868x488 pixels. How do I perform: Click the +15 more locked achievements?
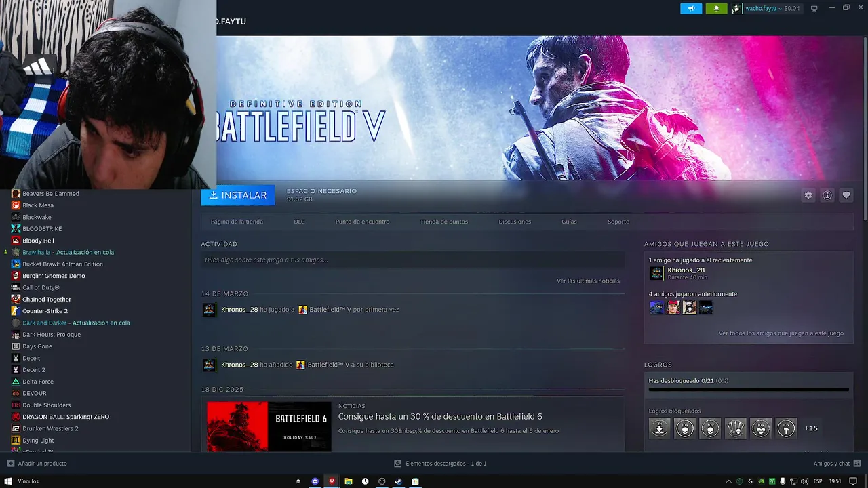[x=811, y=428]
